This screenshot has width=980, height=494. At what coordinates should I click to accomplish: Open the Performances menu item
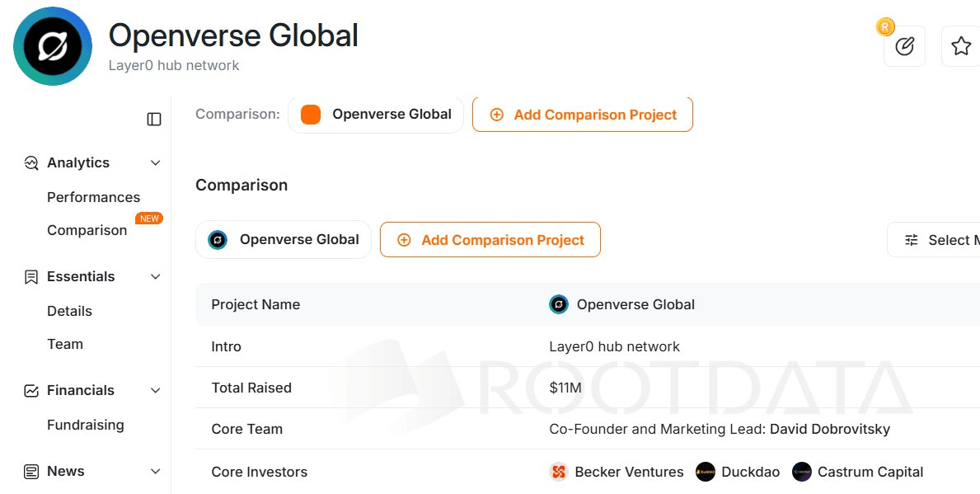pyautogui.click(x=93, y=197)
